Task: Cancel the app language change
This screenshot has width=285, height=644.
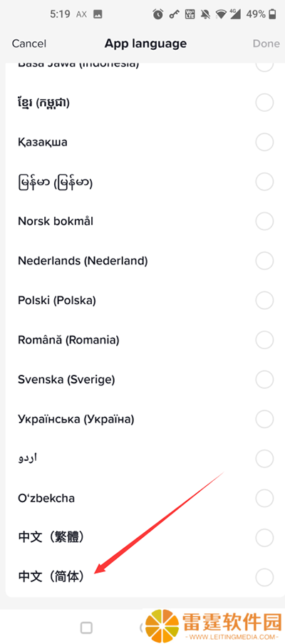Action: (28, 43)
